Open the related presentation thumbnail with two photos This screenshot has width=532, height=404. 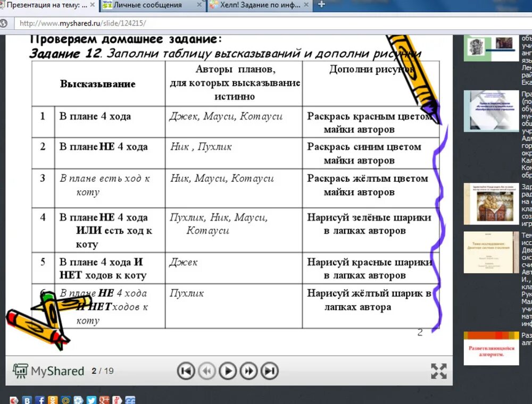click(x=491, y=47)
